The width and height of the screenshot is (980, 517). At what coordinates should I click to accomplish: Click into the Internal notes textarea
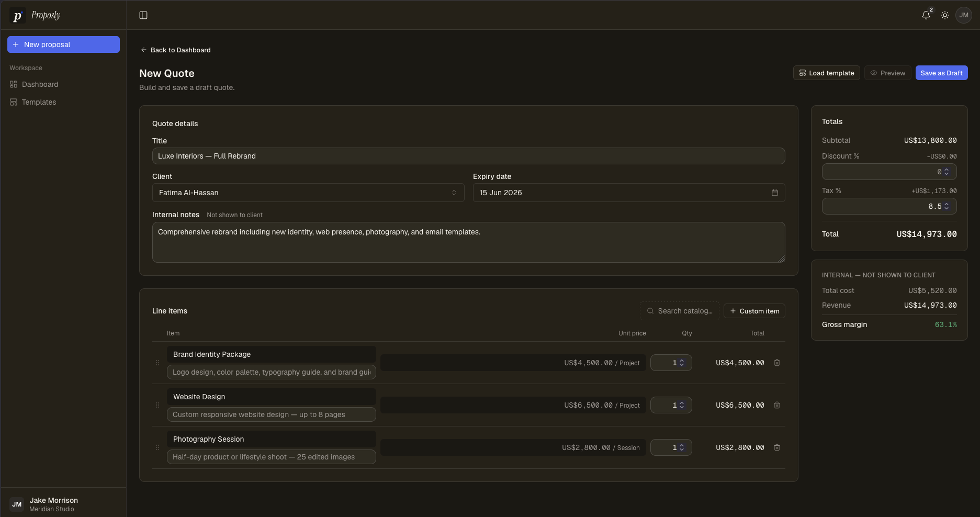(469, 242)
